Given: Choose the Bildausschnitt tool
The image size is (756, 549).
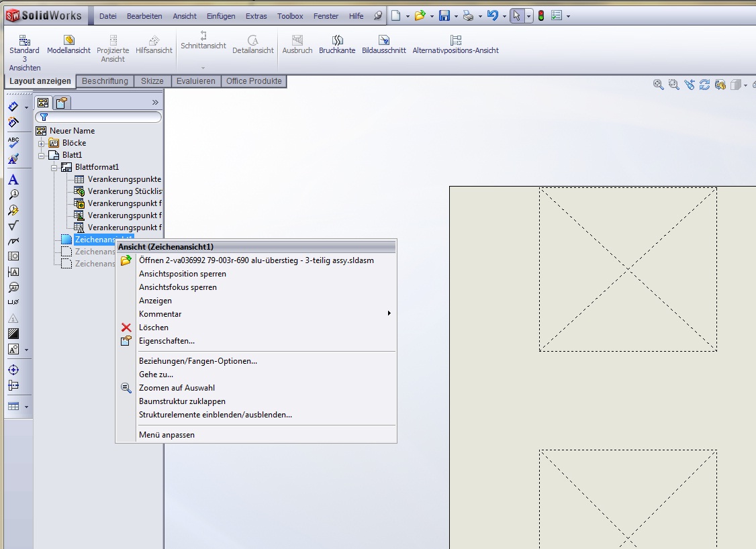Looking at the screenshot, I should click(x=384, y=44).
